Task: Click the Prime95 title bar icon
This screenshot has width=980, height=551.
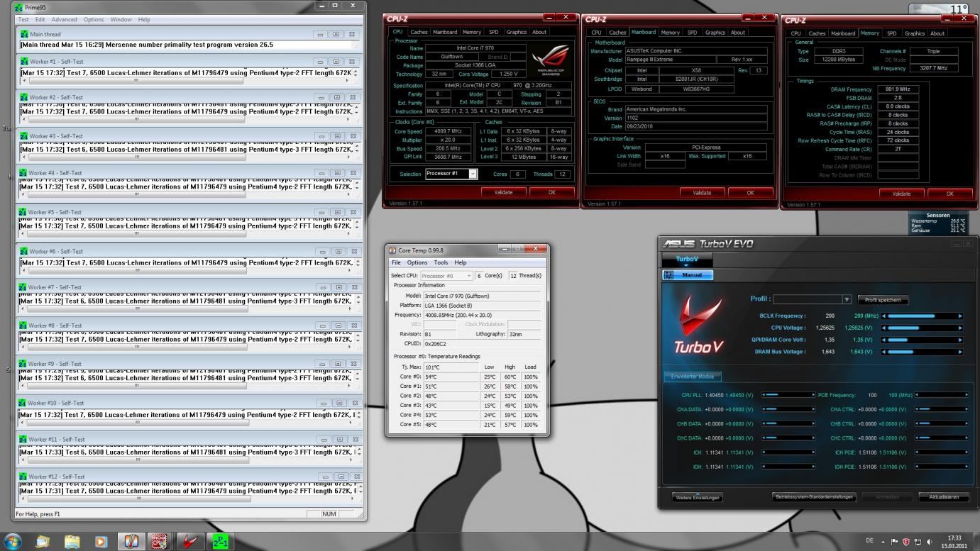Action: (18, 7)
